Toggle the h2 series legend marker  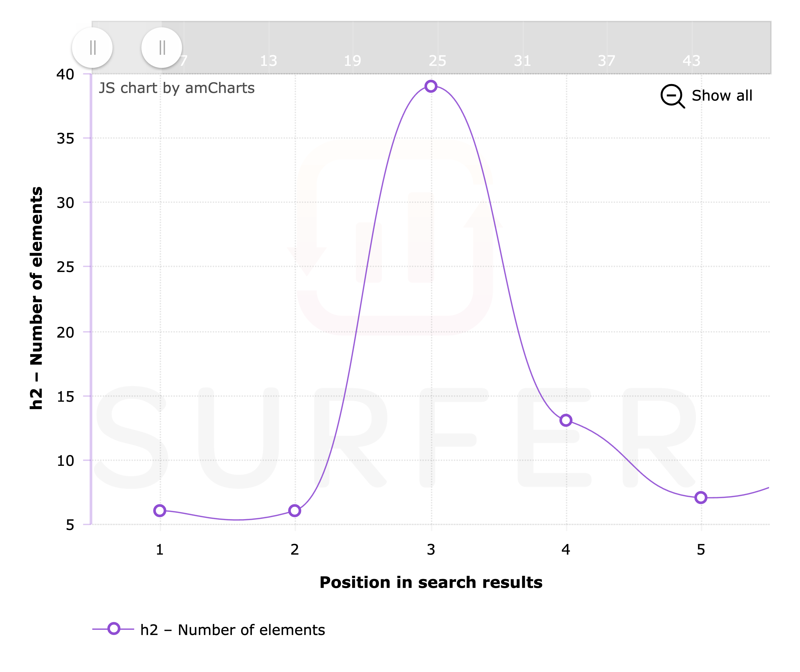point(114,629)
